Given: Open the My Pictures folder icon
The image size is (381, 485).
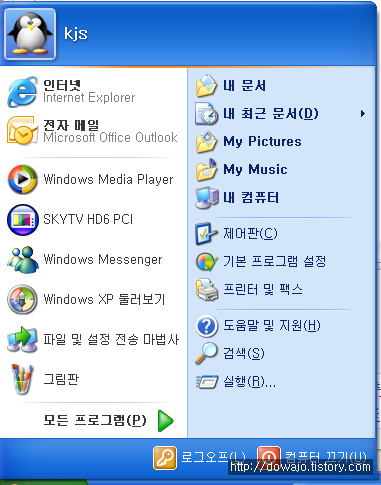Looking at the screenshot, I should coord(206,142).
